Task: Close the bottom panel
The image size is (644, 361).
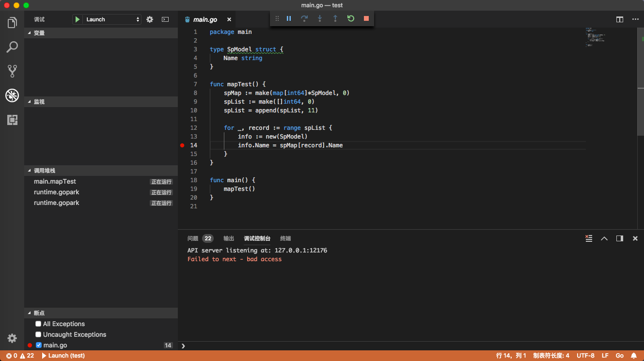Action: coord(635,238)
